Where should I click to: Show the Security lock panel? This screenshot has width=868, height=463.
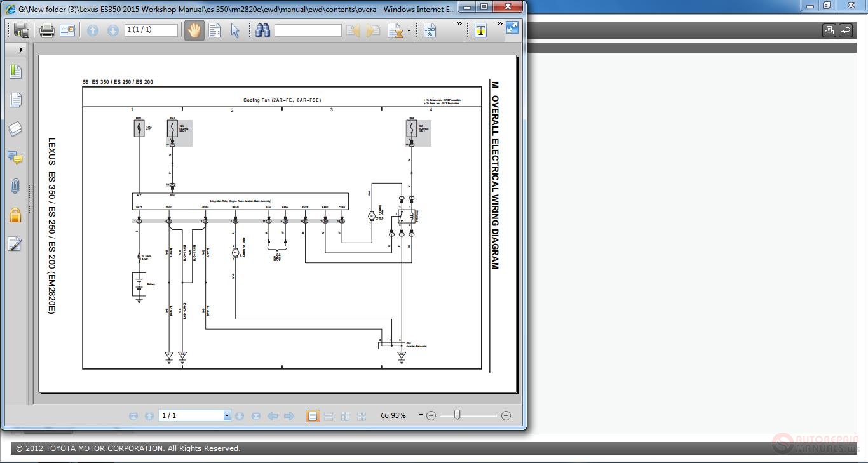pyautogui.click(x=15, y=215)
